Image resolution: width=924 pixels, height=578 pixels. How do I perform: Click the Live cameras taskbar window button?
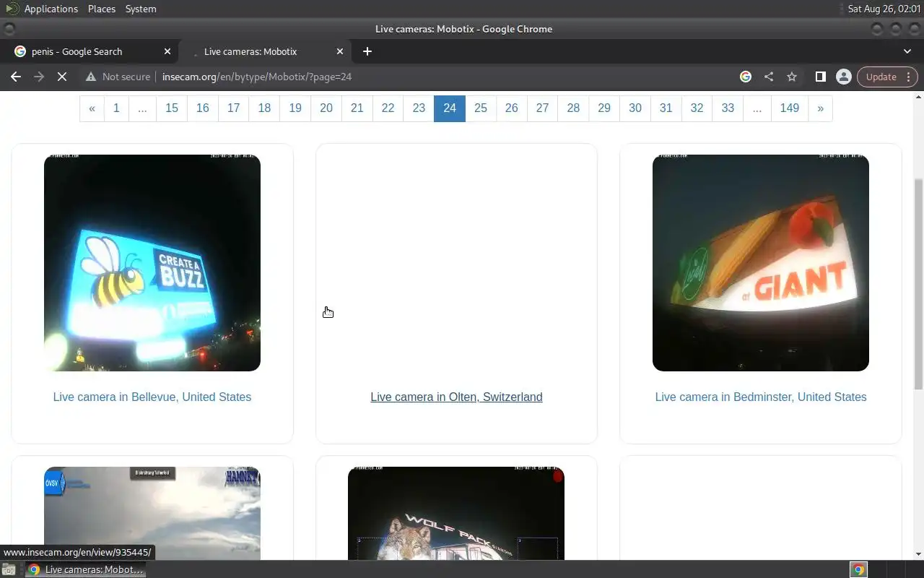pyautogui.click(x=85, y=569)
